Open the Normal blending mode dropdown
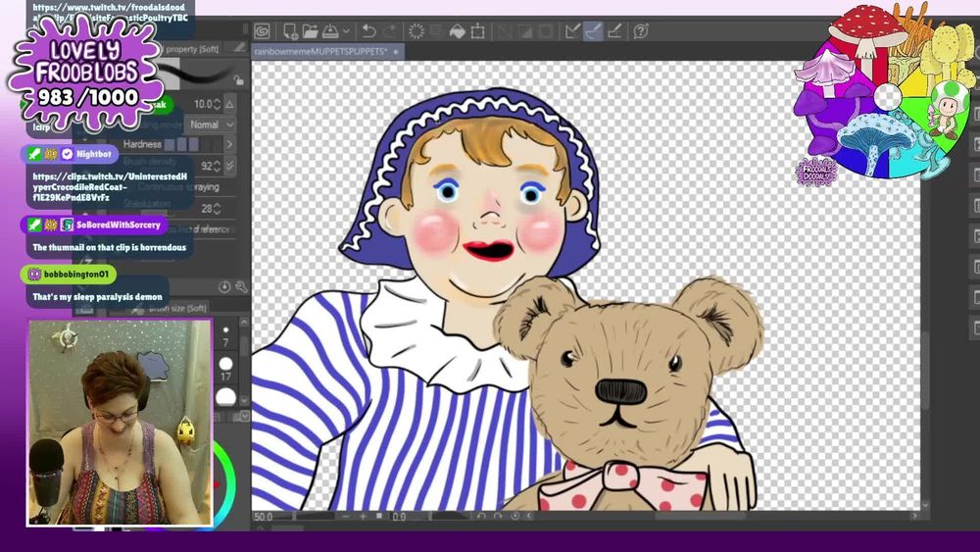The image size is (980, 552). pyautogui.click(x=211, y=125)
